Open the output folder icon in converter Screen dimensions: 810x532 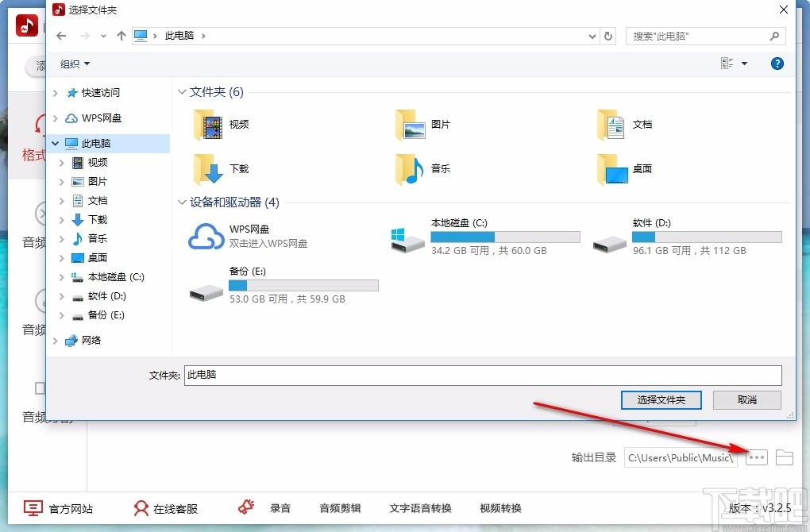pyautogui.click(x=784, y=457)
